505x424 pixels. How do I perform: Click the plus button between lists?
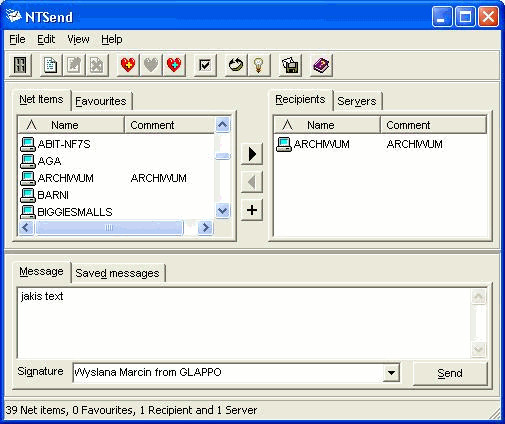point(252,210)
